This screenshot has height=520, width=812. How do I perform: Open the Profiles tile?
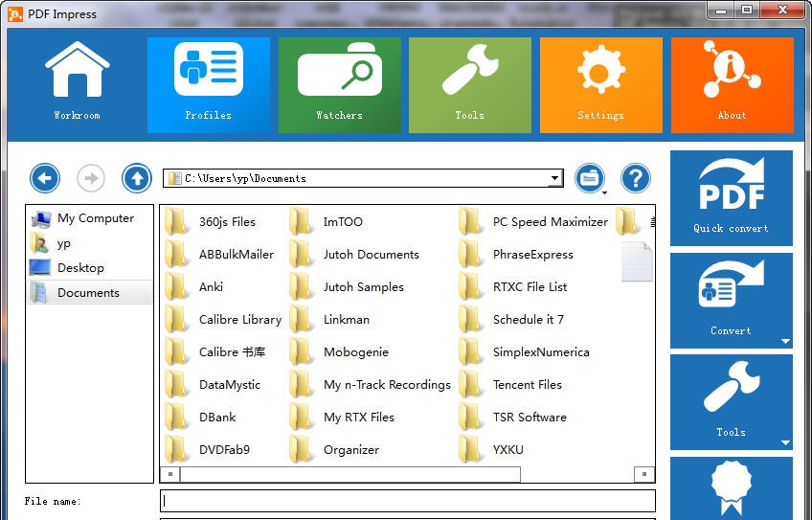[x=208, y=84]
